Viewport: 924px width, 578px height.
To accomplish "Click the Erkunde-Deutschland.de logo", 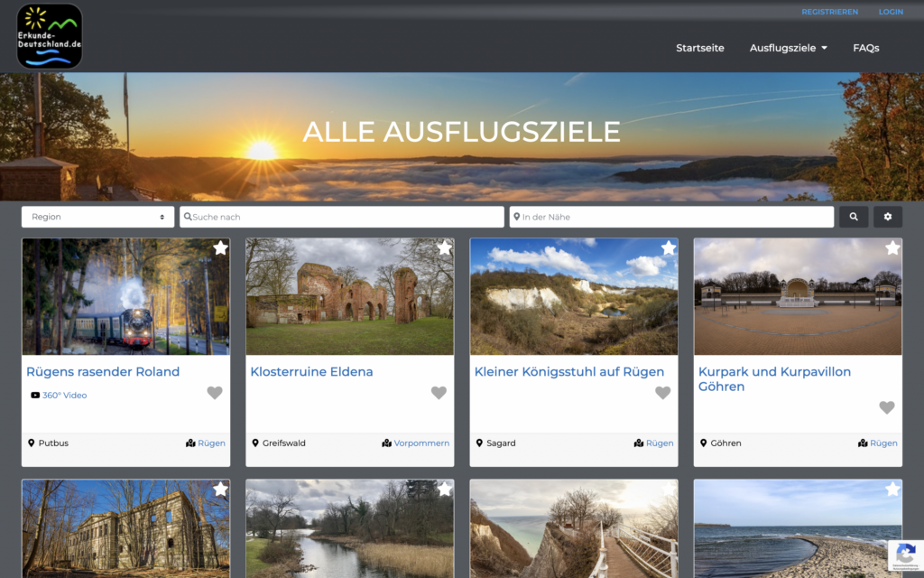I will pyautogui.click(x=50, y=36).
